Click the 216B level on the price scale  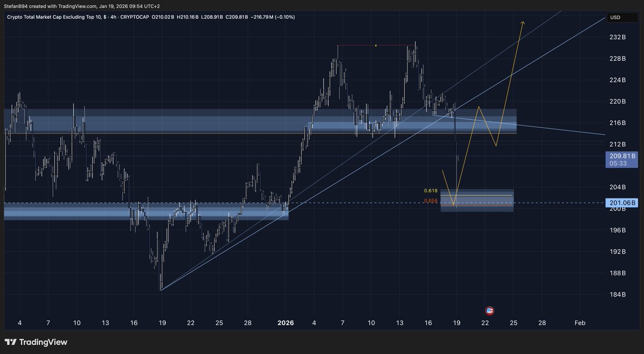618,122
